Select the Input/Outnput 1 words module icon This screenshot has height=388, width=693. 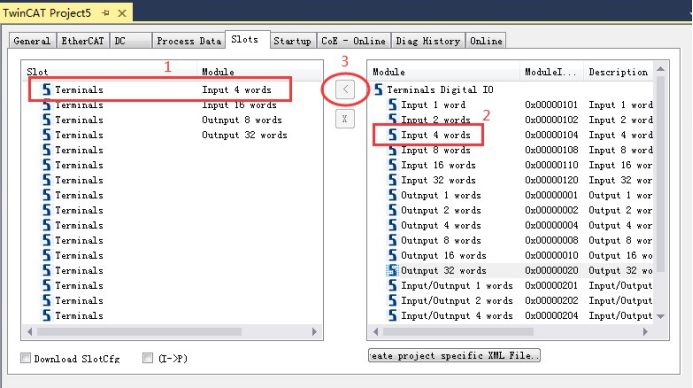392,285
